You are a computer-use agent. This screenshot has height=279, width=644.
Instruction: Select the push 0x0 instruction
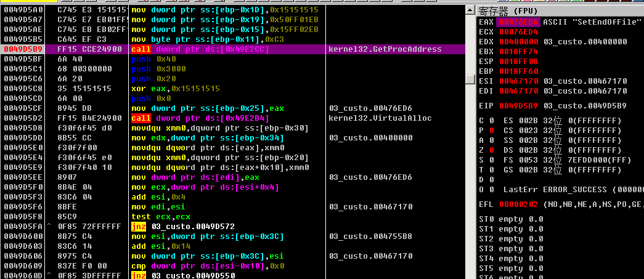[151, 98]
